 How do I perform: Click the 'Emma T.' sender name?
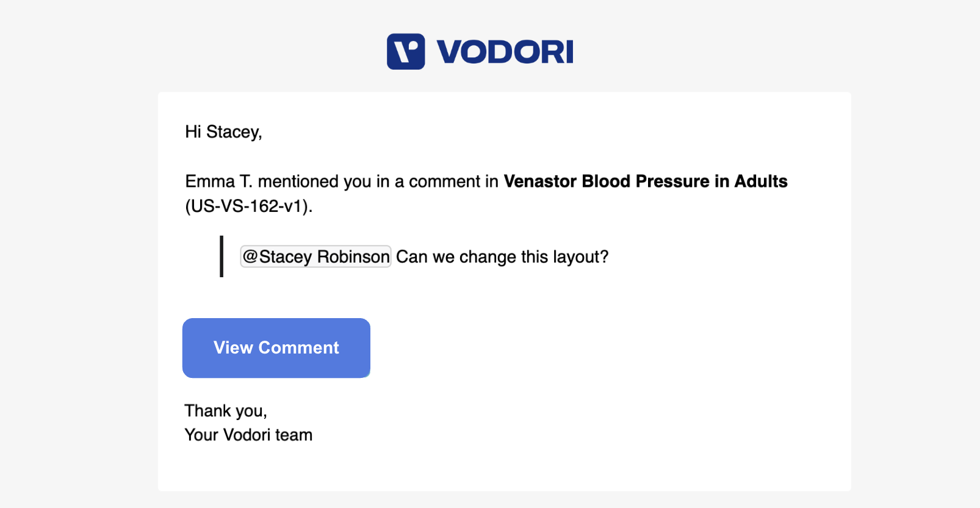(x=219, y=181)
